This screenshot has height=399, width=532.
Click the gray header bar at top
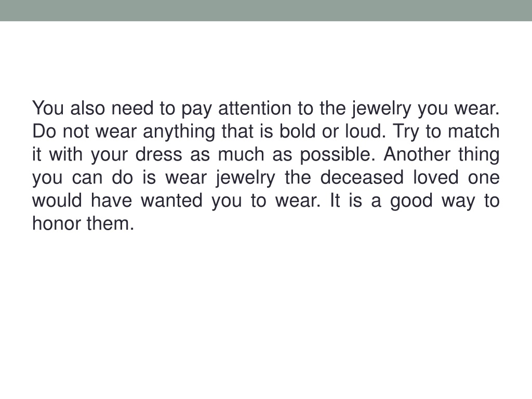click(266, 10)
